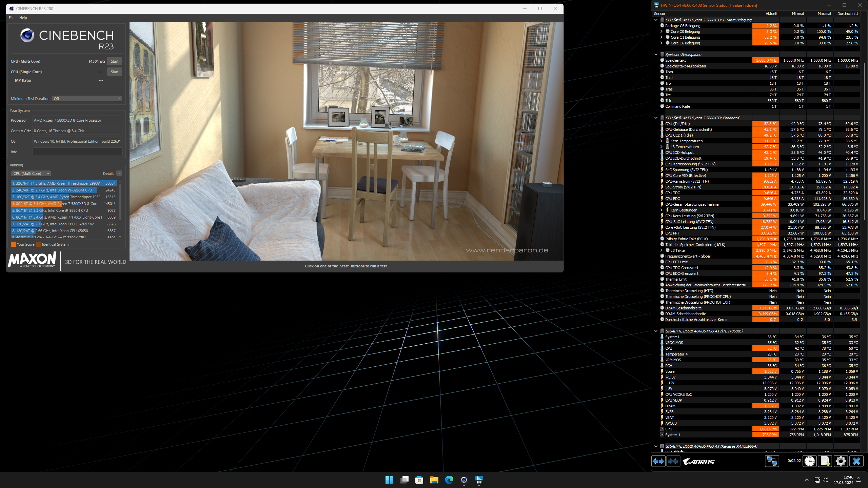This screenshot has height=488, width=868.
Task: Expand the ranking Details arrow
Action: (x=119, y=174)
